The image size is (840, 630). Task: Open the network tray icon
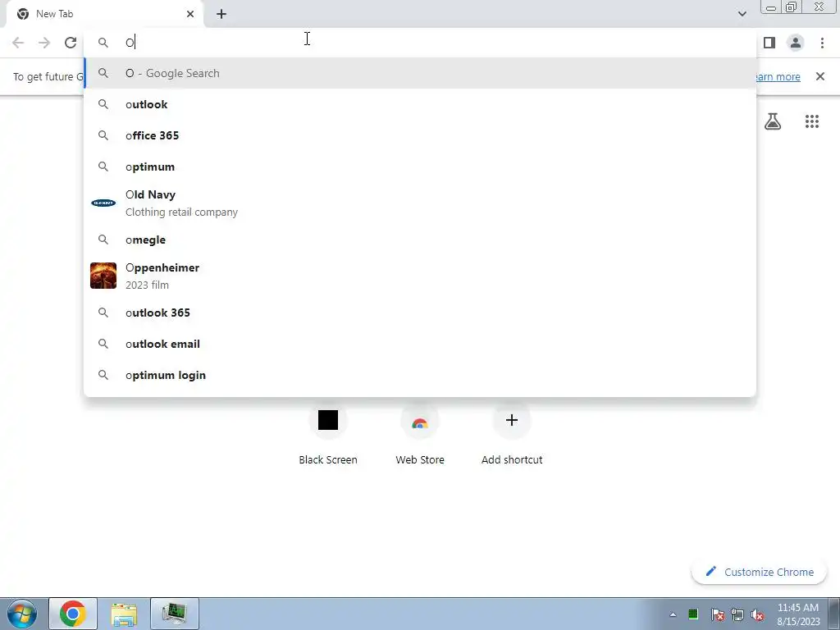[737, 614]
